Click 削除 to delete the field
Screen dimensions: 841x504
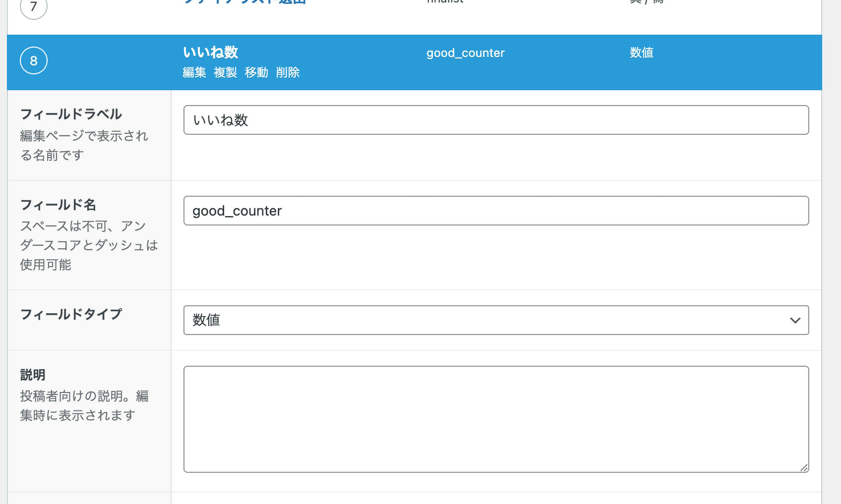tap(288, 72)
